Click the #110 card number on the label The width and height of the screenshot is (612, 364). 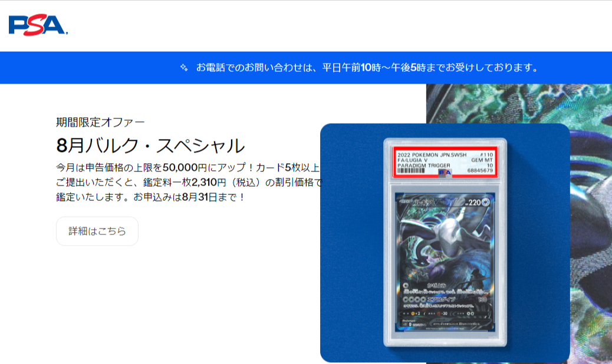click(x=486, y=154)
